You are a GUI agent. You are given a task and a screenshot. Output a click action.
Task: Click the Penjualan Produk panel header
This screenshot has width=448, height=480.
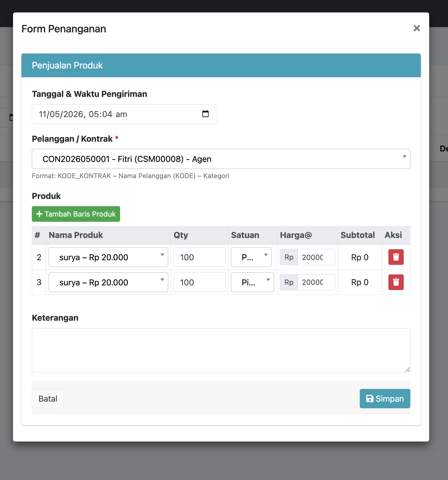pyautogui.click(x=221, y=65)
